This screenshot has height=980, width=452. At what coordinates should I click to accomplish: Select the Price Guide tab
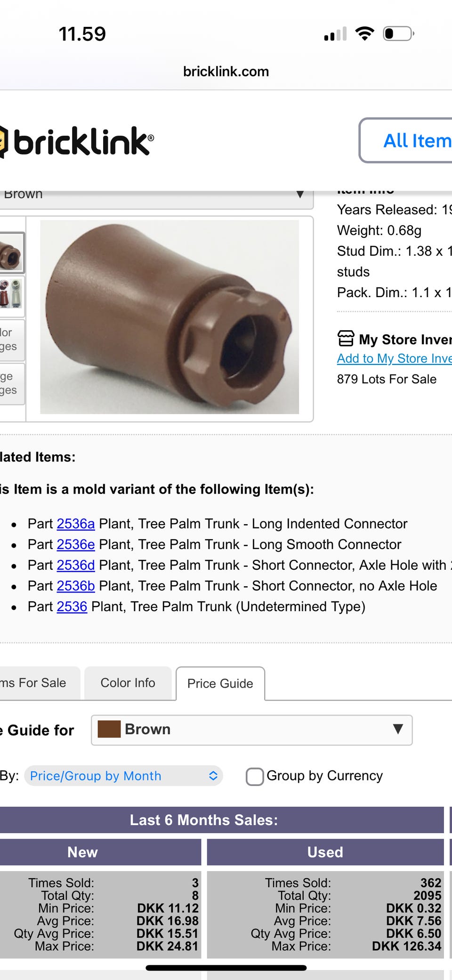(x=220, y=683)
